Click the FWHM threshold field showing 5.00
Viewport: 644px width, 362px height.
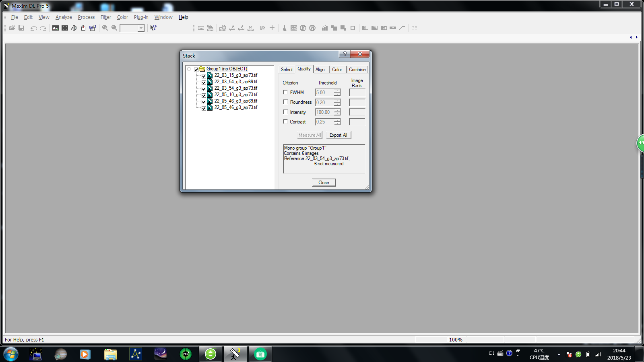coord(324,93)
